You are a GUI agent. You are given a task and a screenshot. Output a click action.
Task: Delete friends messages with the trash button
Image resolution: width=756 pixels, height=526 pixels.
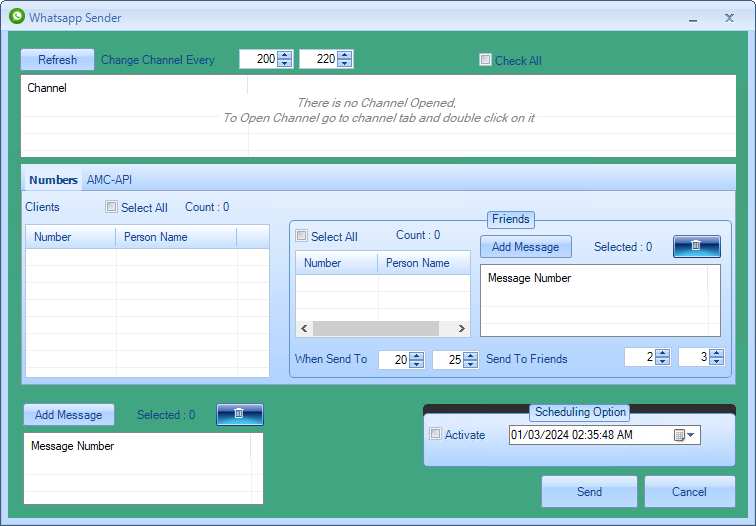tap(697, 246)
